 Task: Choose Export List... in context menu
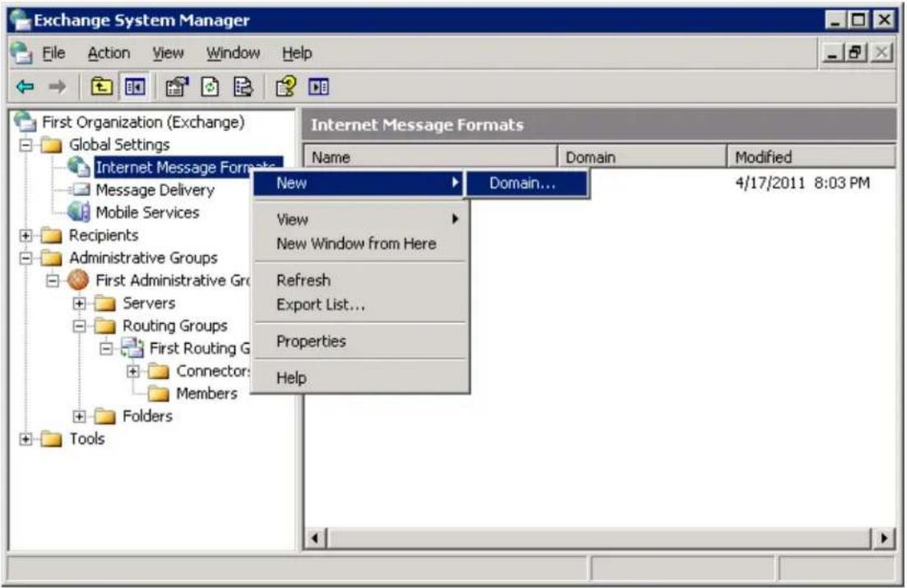pos(360,304)
